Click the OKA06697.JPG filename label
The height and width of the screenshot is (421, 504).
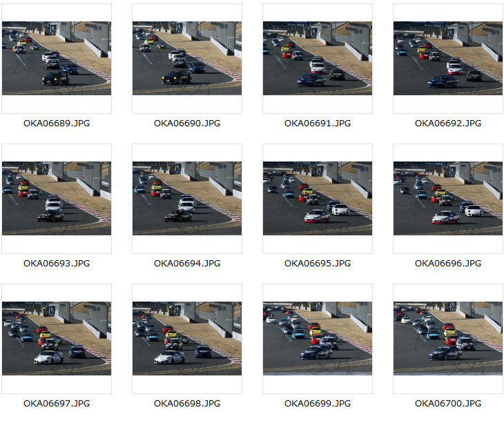[x=57, y=404]
